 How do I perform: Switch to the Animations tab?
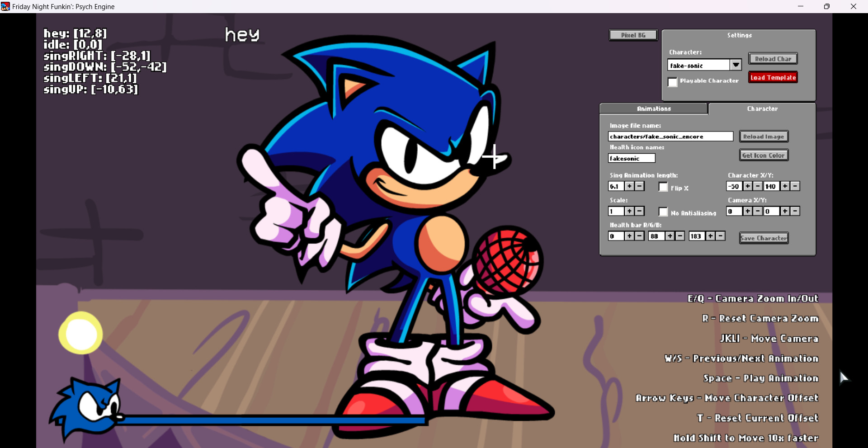pos(653,108)
